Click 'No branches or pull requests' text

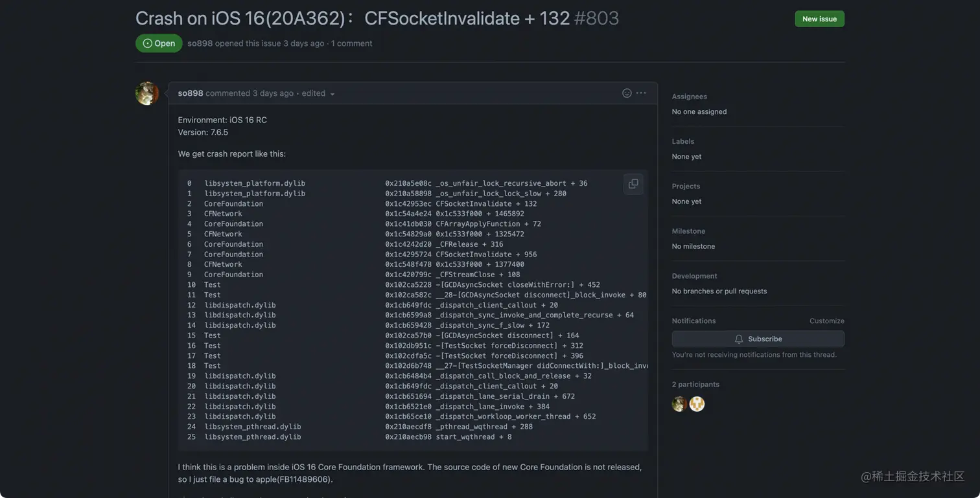point(719,291)
